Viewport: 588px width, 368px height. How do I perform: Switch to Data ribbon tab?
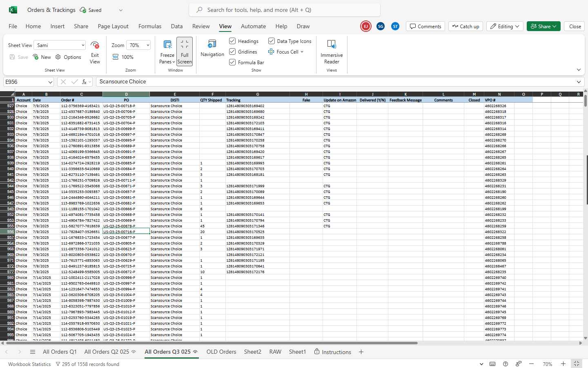177,26
